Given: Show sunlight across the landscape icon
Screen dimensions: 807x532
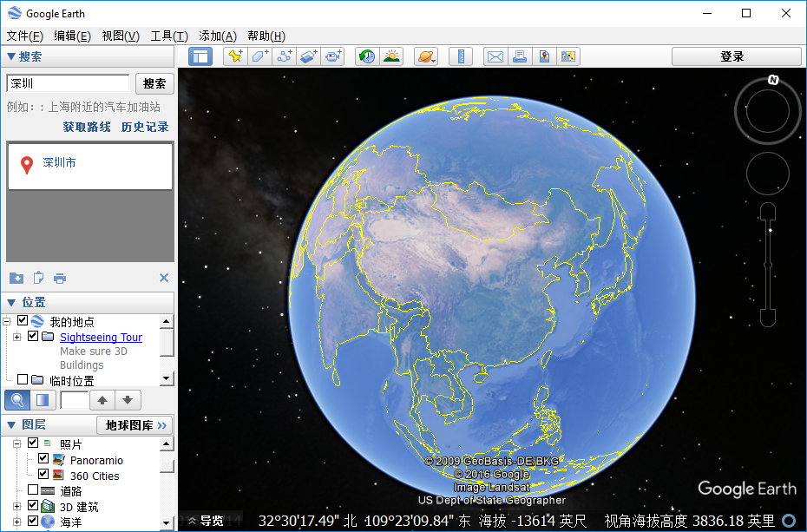Looking at the screenshot, I should coord(391,56).
